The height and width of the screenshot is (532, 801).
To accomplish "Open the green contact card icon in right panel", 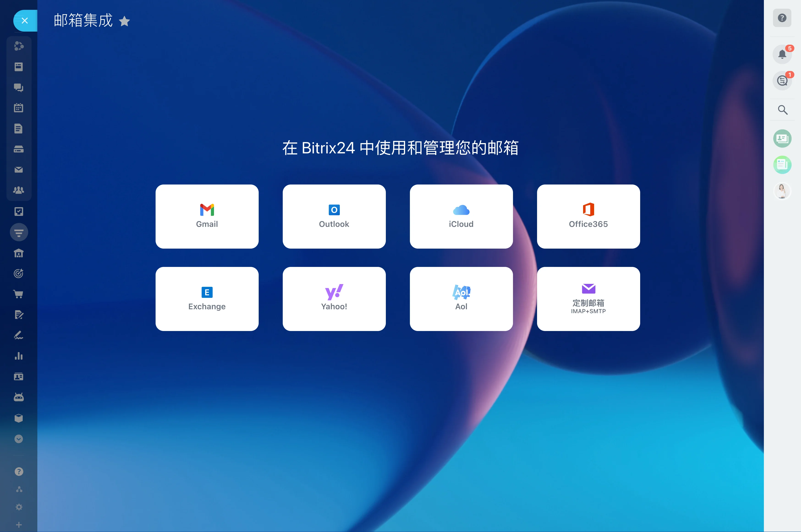I will tap(782, 138).
